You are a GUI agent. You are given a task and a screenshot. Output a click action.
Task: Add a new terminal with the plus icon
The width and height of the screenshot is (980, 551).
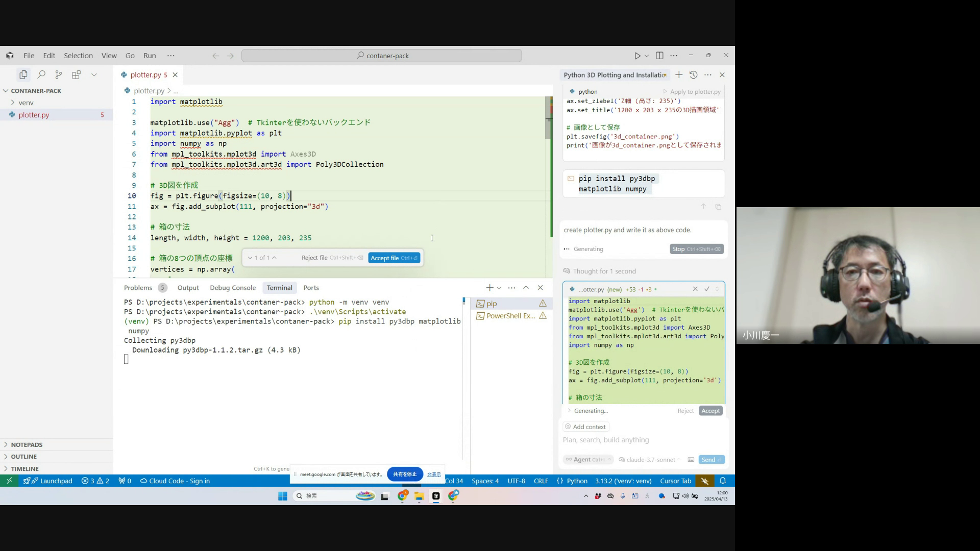(489, 288)
